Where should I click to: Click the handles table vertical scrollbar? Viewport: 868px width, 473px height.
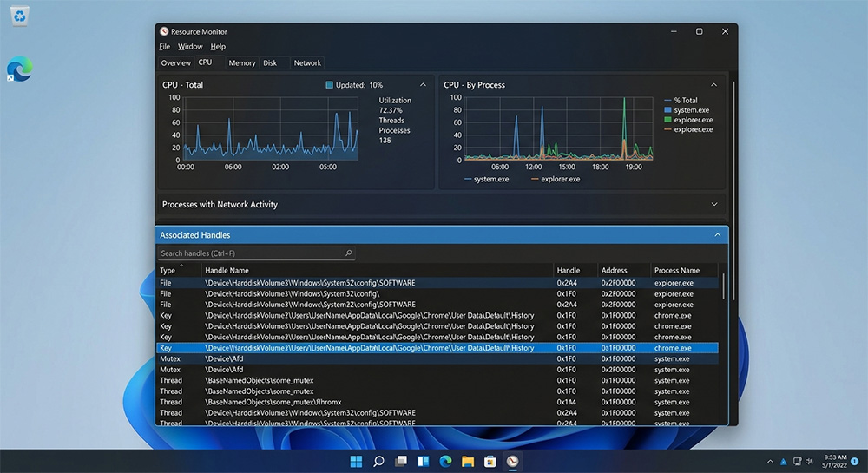click(723, 286)
